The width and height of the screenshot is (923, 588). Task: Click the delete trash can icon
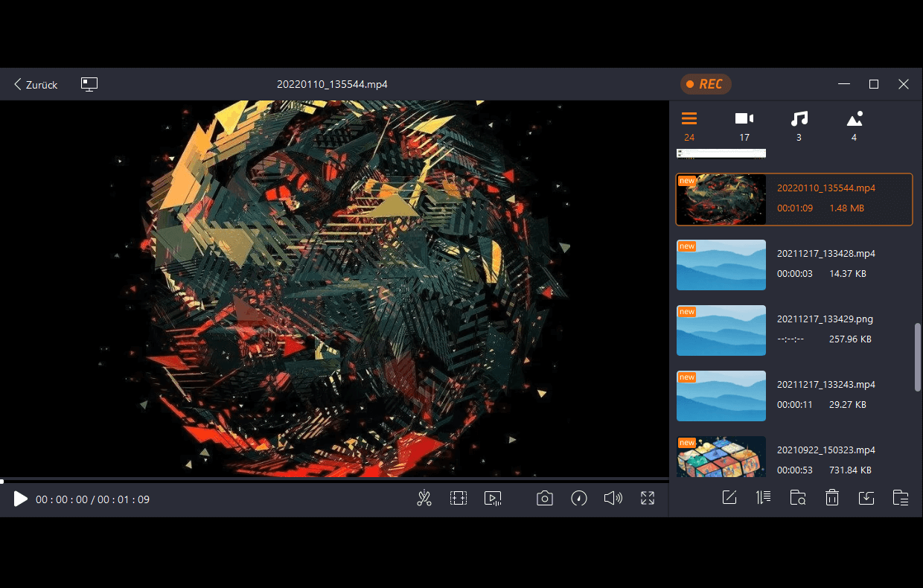coord(832,498)
